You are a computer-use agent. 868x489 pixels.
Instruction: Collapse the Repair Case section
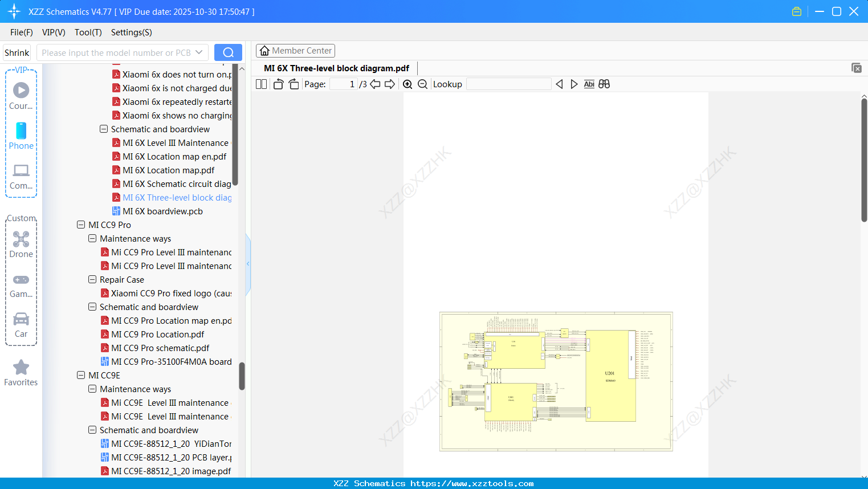[x=92, y=279]
